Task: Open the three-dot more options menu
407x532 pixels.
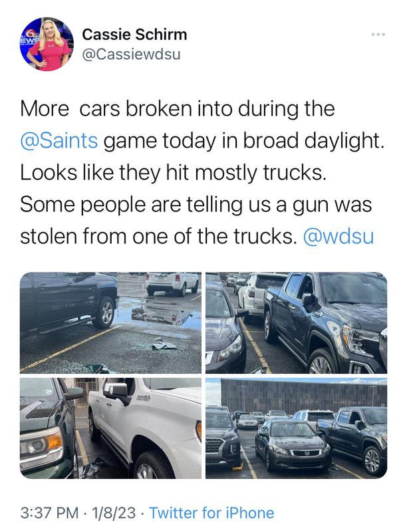Action: coord(378,35)
